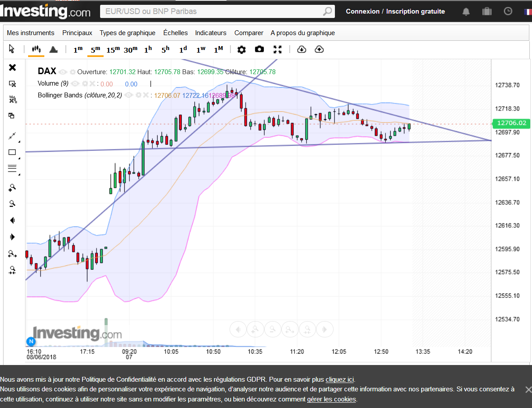Switch to the area chart type icon
The image size is (532, 408).
click(x=53, y=50)
